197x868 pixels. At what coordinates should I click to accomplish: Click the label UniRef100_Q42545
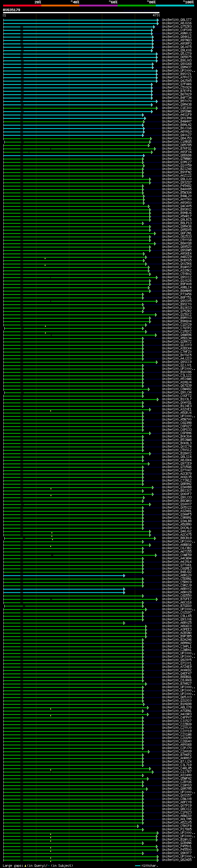coord(177,81)
